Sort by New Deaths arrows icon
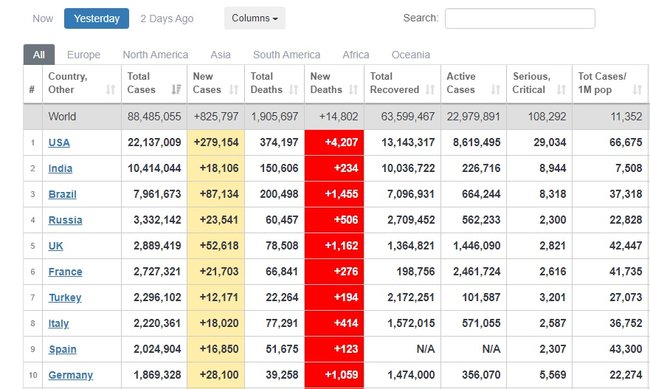The width and height of the screenshot is (650, 389). (x=353, y=90)
